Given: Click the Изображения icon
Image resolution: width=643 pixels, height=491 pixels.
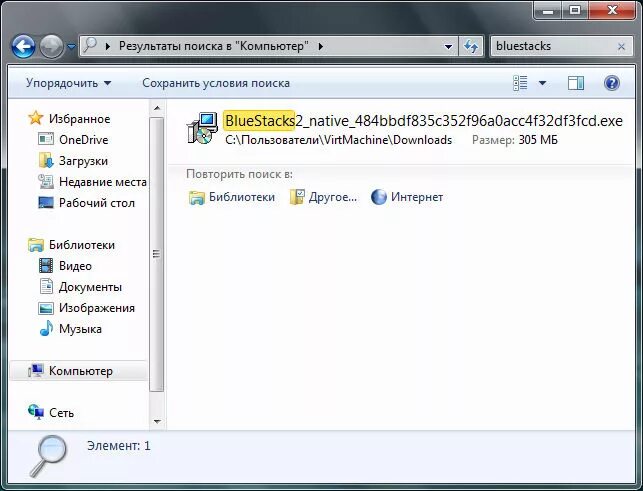Looking at the screenshot, I should point(46,308).
